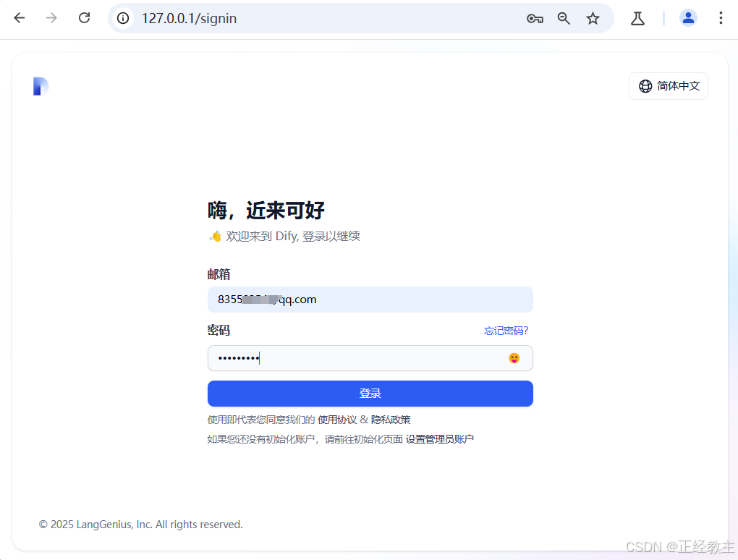The height and width of the screenshot is (560, 738).
Task: Open the 使用协议 terms link
Action: pyautogui.click(x=337, y=420)
